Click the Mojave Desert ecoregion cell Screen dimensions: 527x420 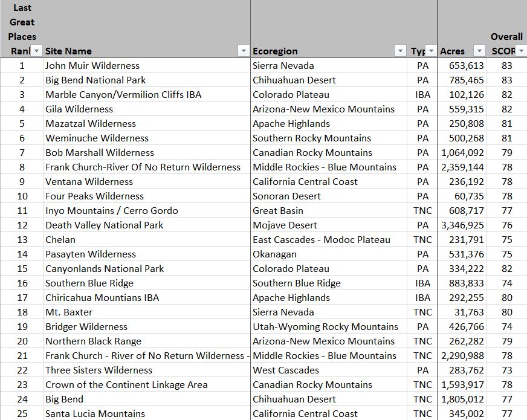tap(329, 225)
